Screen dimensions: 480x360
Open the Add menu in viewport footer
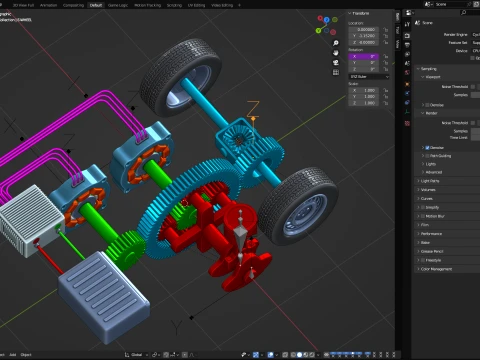[13, 355]
